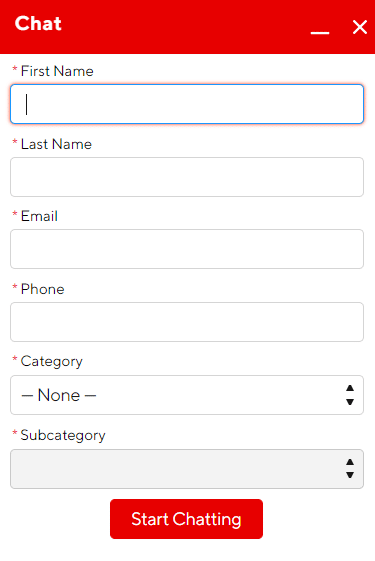Image resolution: width=375 pixels, height=561 pixels.
Task: Click the Category dropdown up-down arrows
Action: 350,395
